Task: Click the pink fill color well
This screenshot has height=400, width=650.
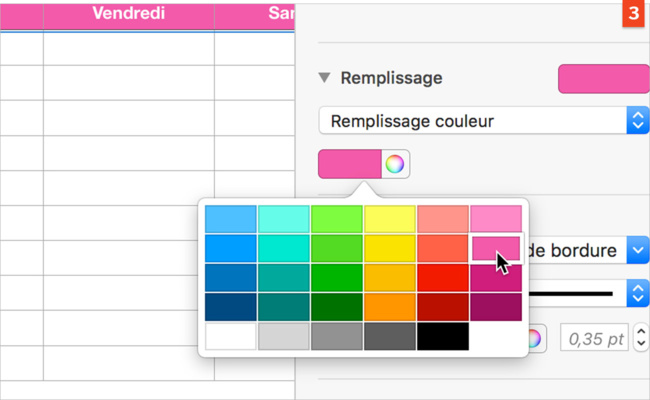Action: [350, 164]
